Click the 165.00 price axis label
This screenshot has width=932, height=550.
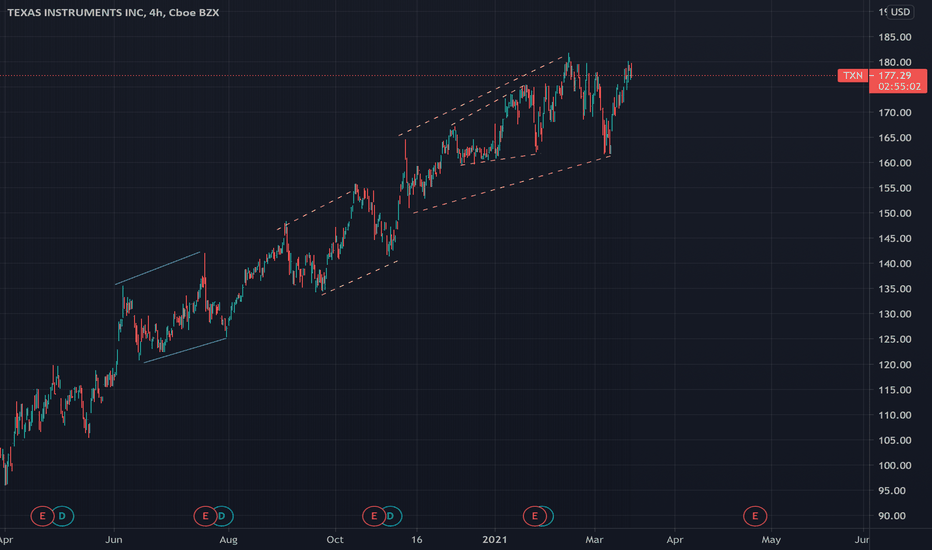pos(895,137)
